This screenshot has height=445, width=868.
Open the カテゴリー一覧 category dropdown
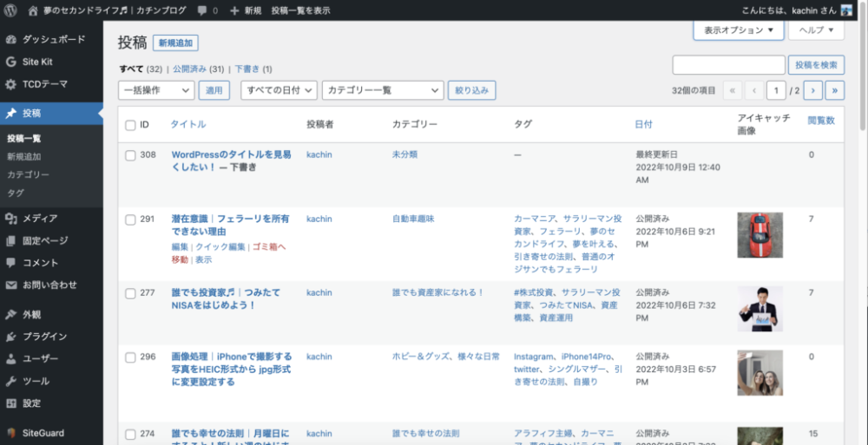point(383,89)
